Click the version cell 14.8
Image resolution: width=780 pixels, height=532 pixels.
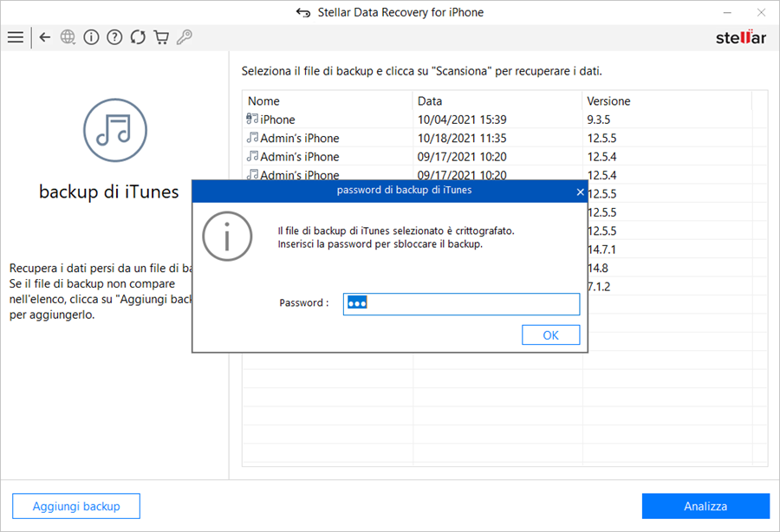point(598,269)
